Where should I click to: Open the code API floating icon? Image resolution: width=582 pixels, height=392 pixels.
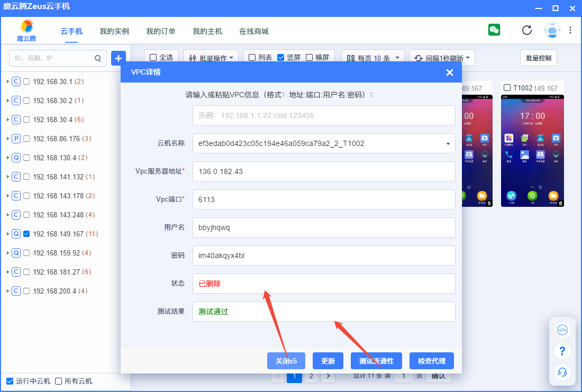click(562, 331)
